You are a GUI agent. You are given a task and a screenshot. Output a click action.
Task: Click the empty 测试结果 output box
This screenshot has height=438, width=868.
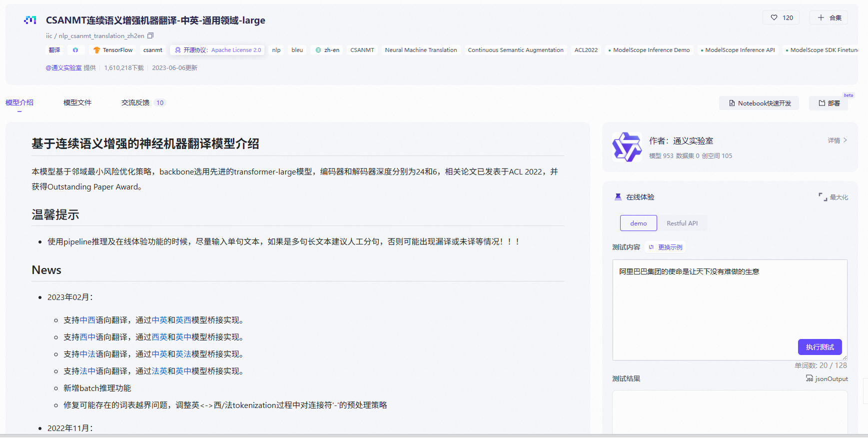[730, 411]
